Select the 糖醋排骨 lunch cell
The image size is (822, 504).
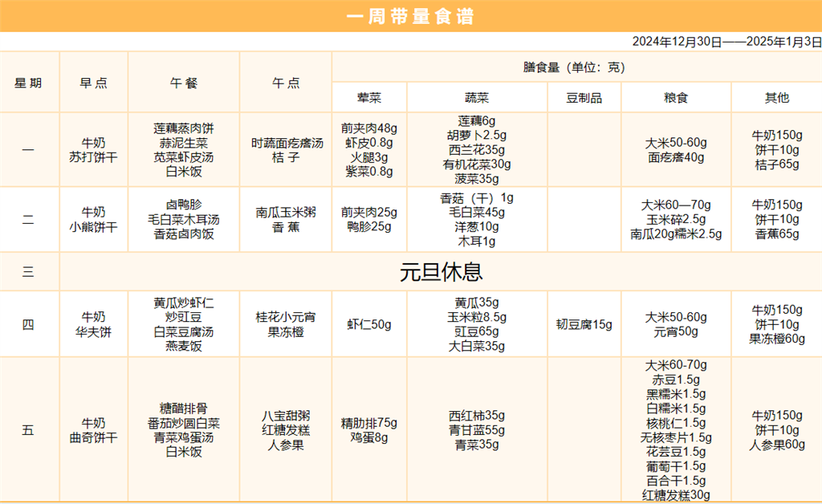coord(184,408)
